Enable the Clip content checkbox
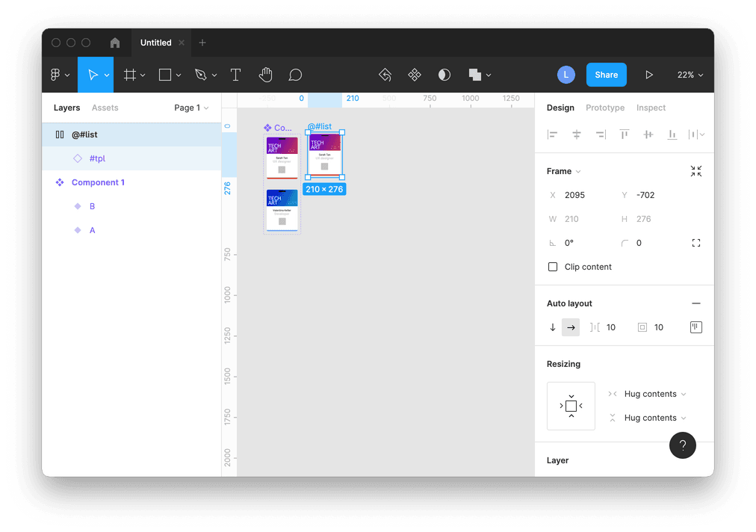The height and width of the screenshot is (532, 756). coord(553,267)
